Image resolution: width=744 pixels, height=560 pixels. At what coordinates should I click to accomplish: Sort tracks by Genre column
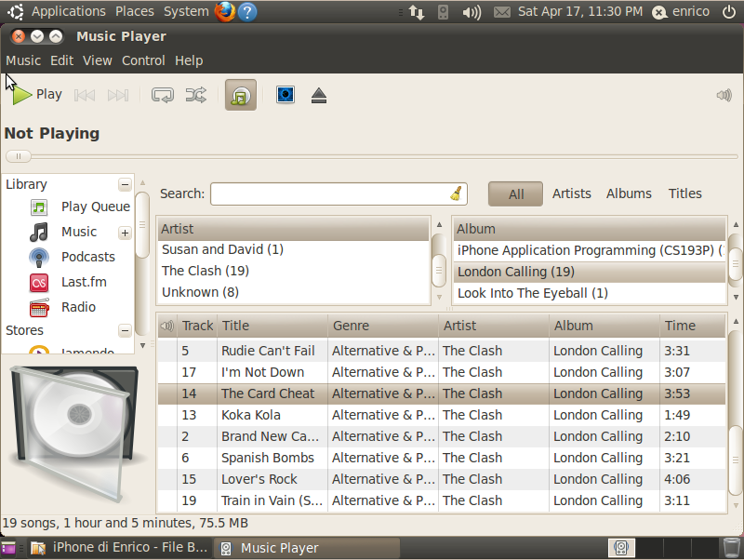383,326
